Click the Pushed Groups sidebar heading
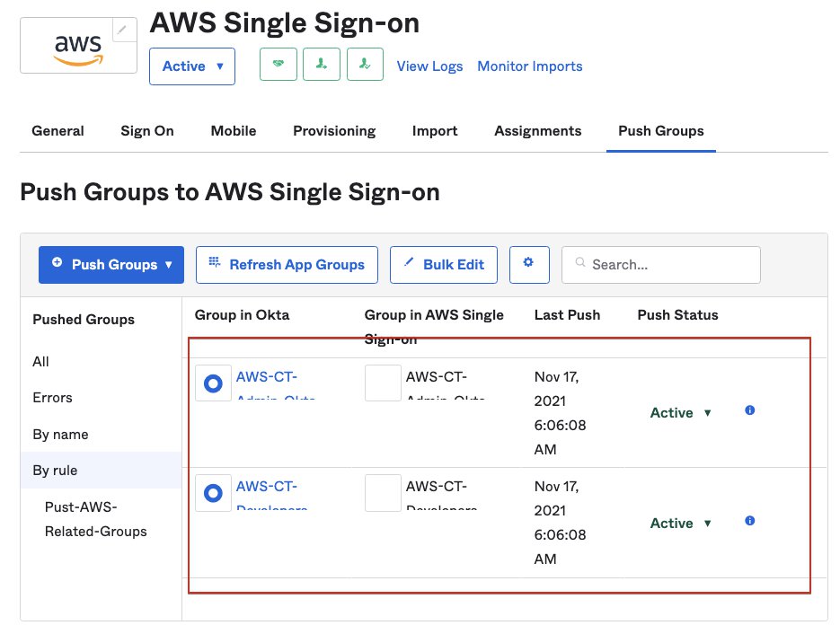The width and height of the screenshot is (840, 634). tap(84, 320)
